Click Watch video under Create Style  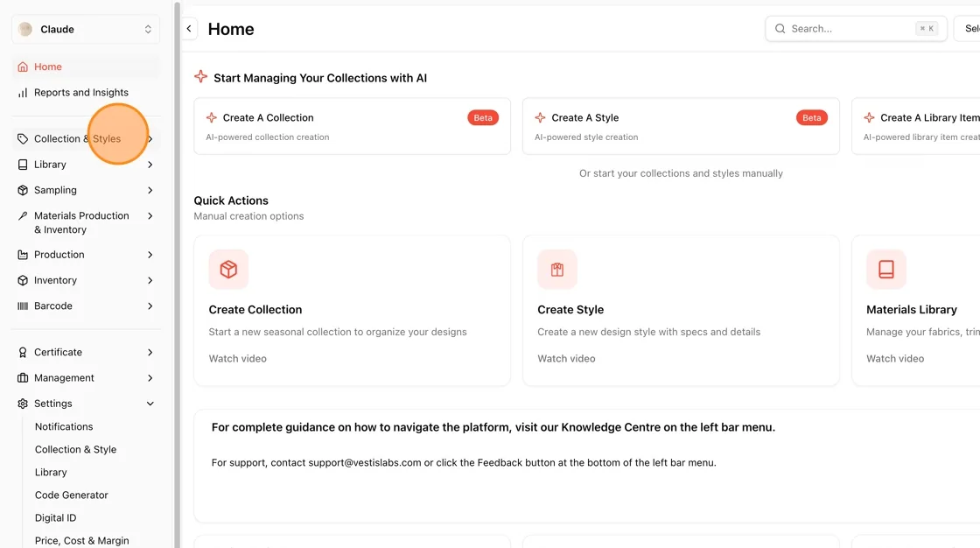point(566,358)
